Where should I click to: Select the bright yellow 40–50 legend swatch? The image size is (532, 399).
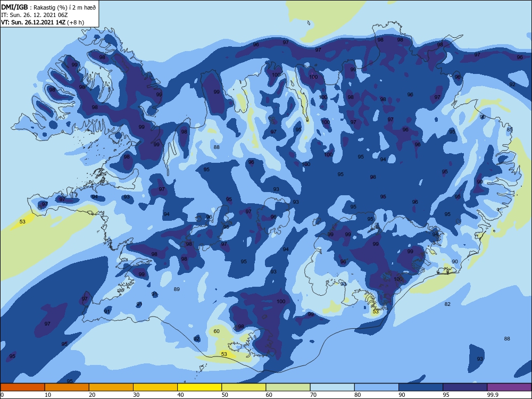click(x=199, y=387)
